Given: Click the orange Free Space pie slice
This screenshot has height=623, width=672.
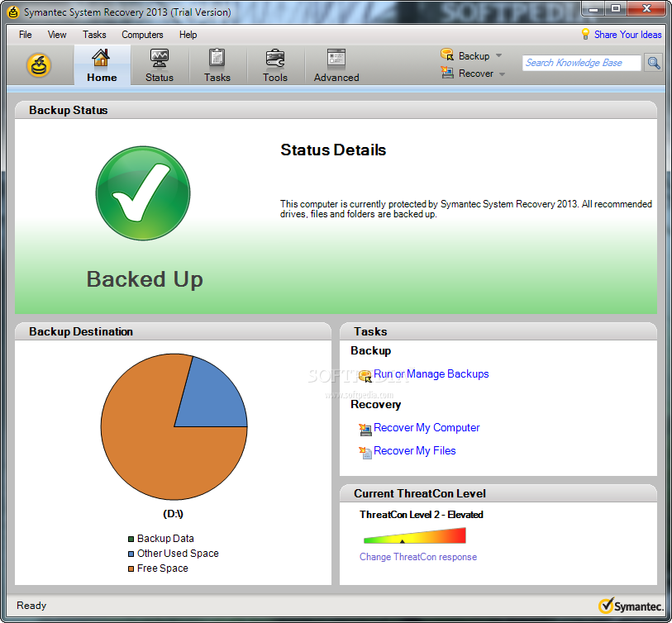Looking at the screenshot, I should [x=155, y=445].
